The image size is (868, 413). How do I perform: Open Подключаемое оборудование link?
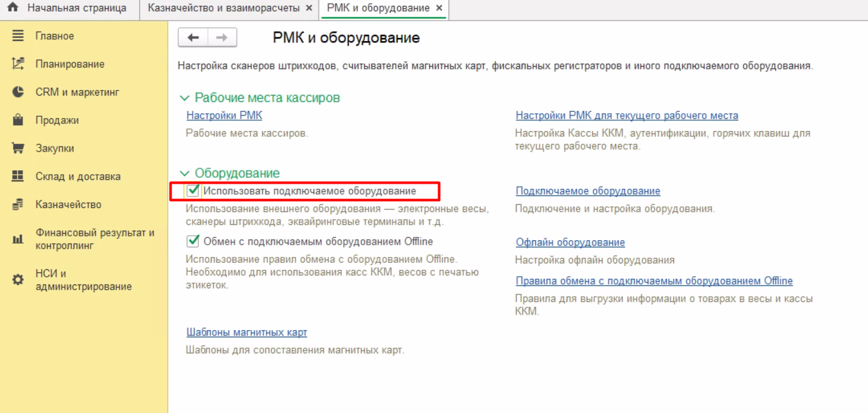588,191
